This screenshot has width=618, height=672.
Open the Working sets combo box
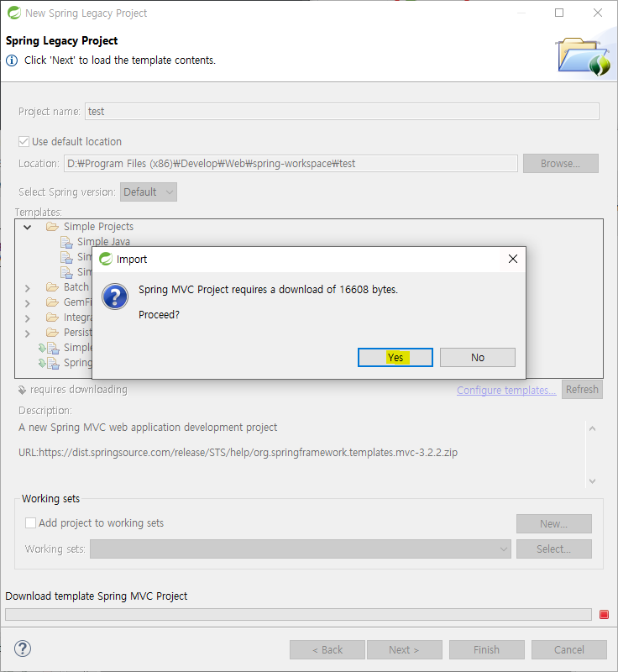pyautogui.click(x=301, y=549)
